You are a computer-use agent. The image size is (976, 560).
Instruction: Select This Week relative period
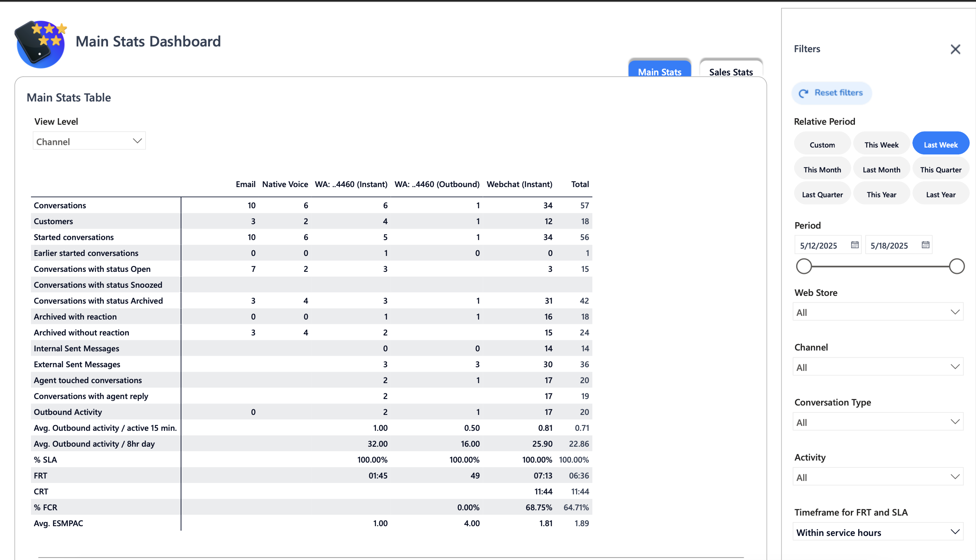coord(881,145)
